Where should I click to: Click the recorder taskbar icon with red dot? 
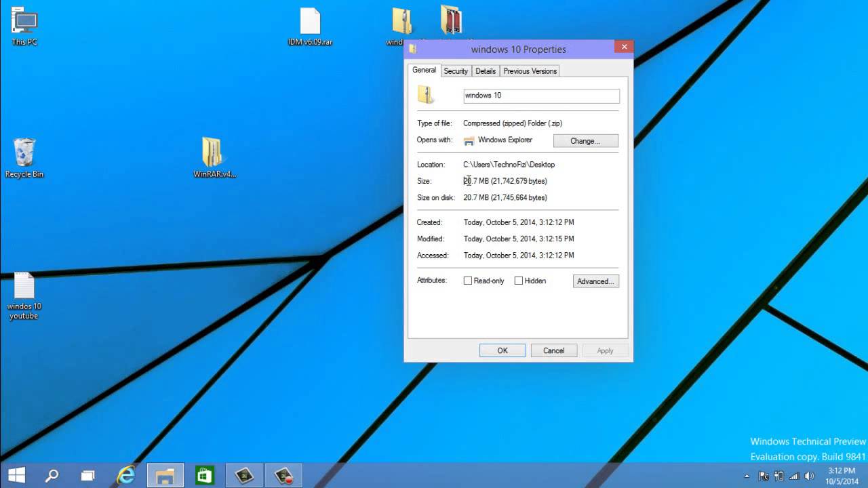point(283,475)
